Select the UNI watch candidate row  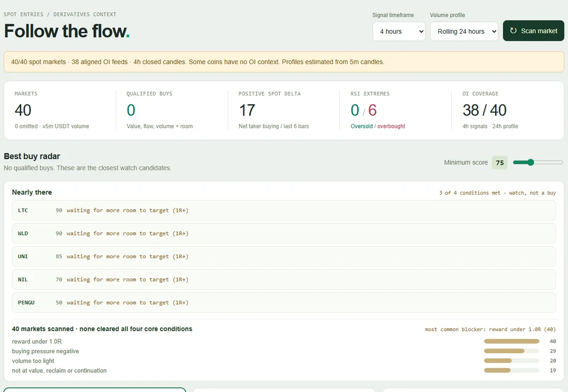(283, 257)
